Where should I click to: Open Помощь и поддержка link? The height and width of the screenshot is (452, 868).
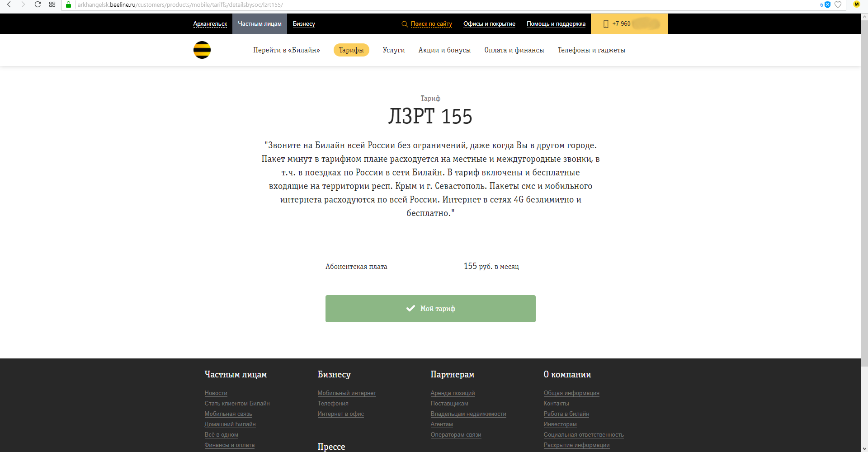[x=556, y=24]
